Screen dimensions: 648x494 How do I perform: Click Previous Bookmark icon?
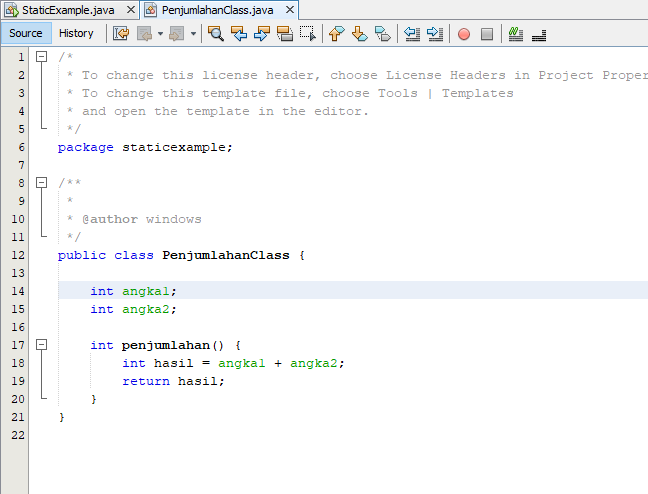(x=337, y=33)
